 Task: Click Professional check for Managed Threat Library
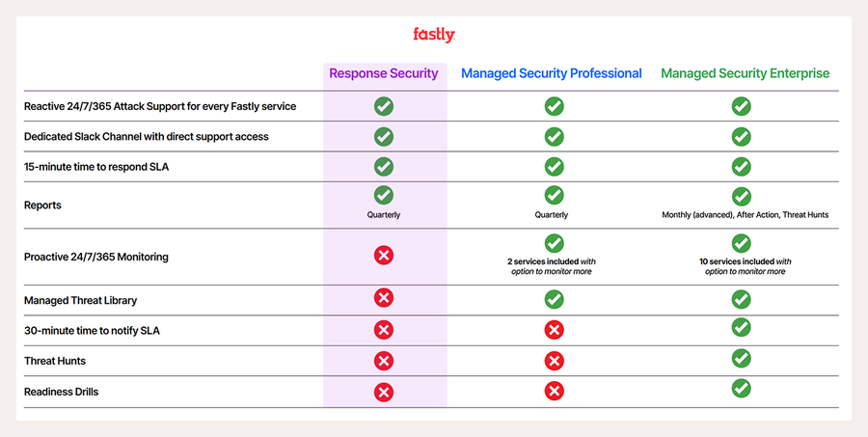(x=554, y=299)
